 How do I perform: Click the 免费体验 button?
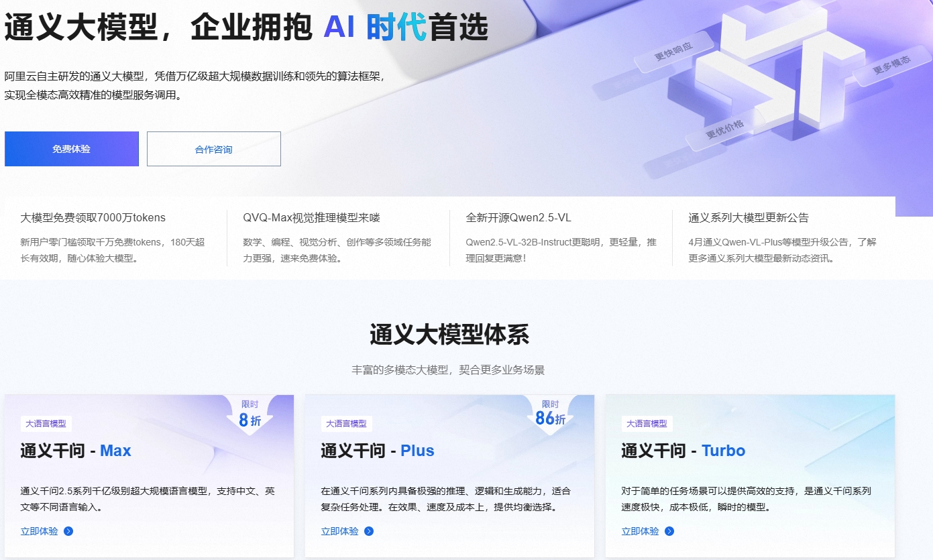72,149
